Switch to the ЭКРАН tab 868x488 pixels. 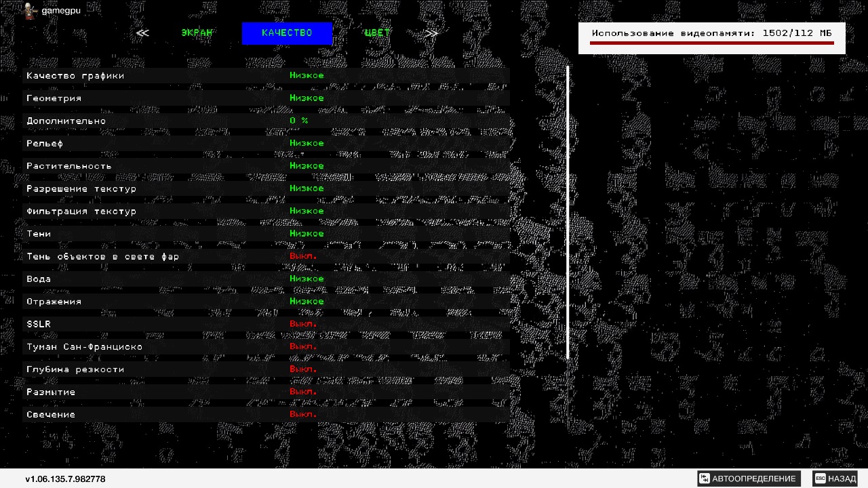tap(197, 33)
